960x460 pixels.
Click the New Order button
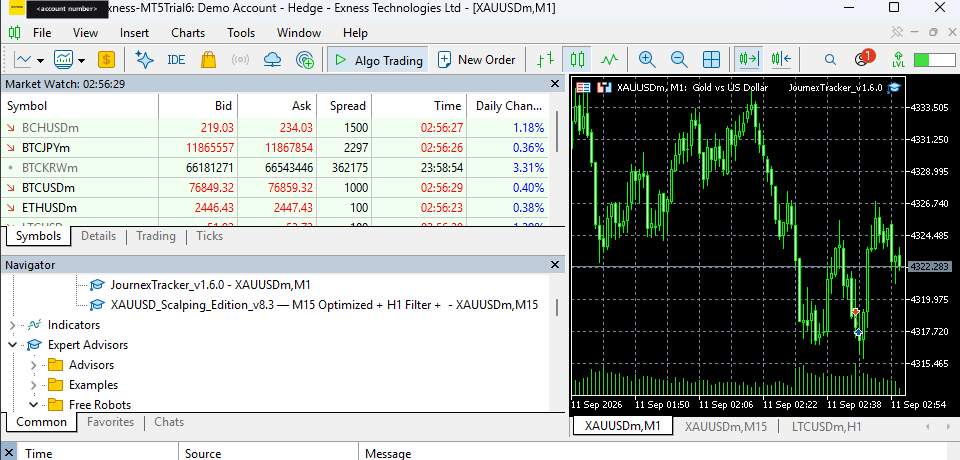(477, 60)
